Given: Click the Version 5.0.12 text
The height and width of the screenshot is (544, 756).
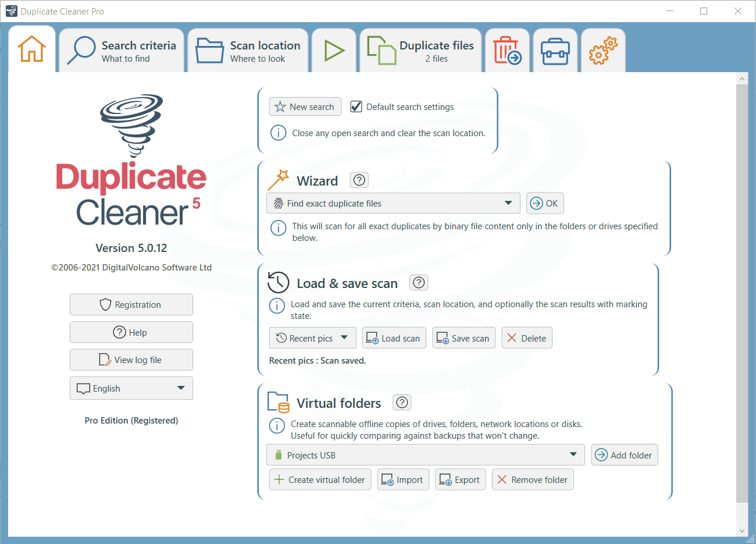Looking at the screenshot, I should pyautogui.click(x=131, y=248).
